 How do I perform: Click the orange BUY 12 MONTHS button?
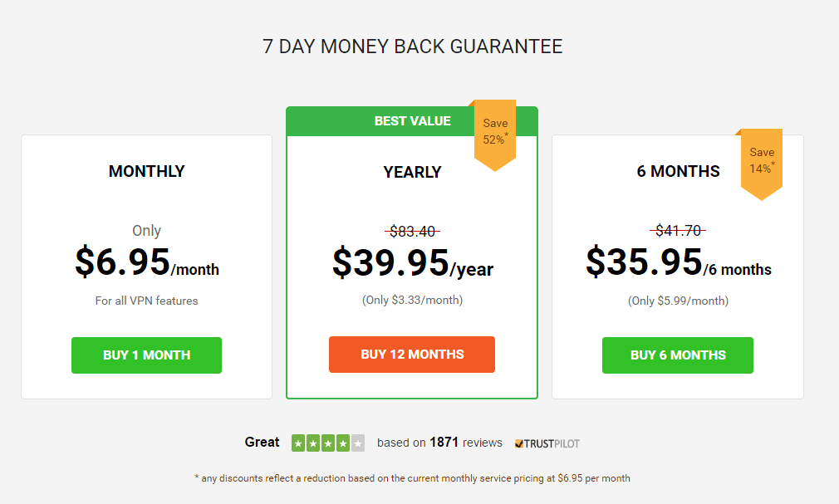(412, 355)
